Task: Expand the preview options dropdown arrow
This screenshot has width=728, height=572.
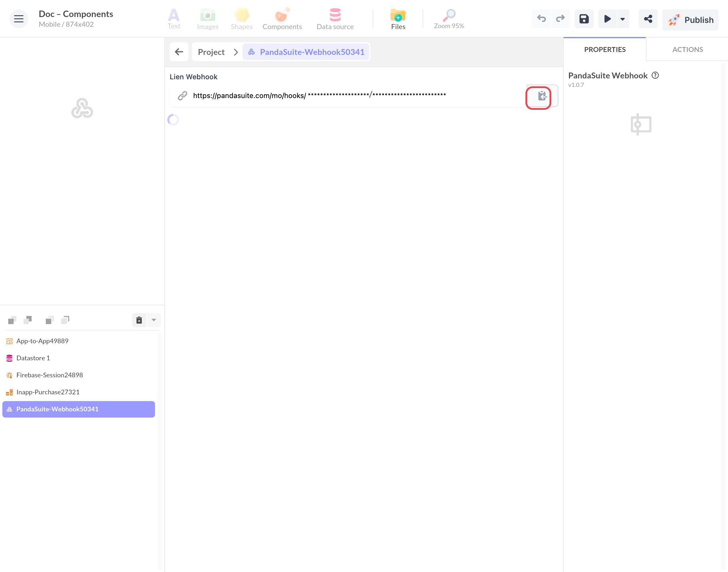Action: click(x=623, y=19)
